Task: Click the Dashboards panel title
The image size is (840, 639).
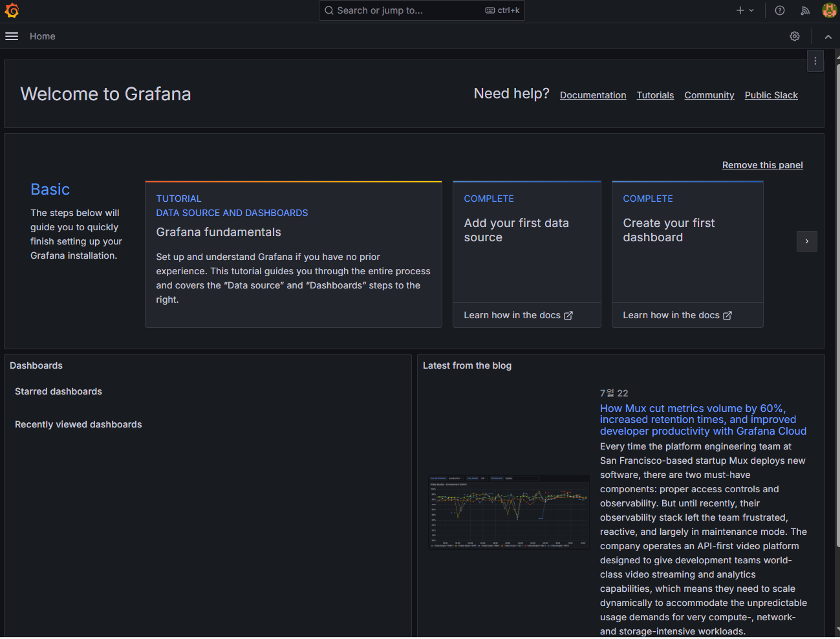Action: [x=36, y=365]
